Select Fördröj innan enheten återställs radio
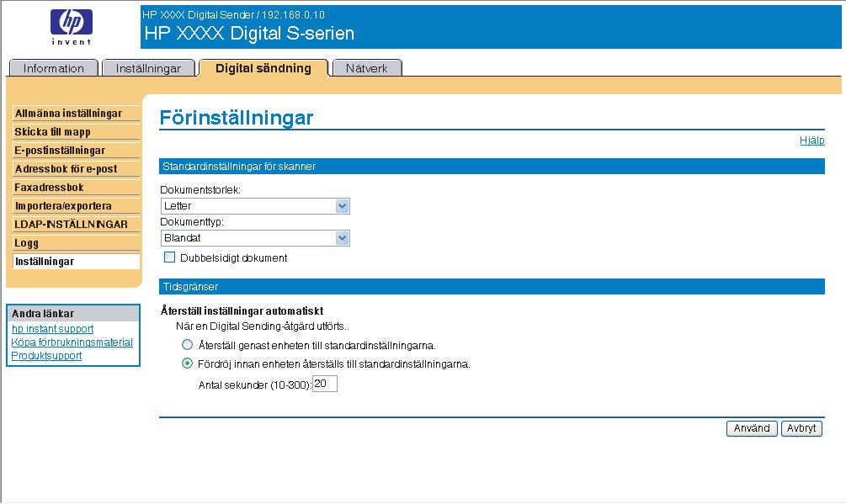The image size is (846, 504). point(187,363)
